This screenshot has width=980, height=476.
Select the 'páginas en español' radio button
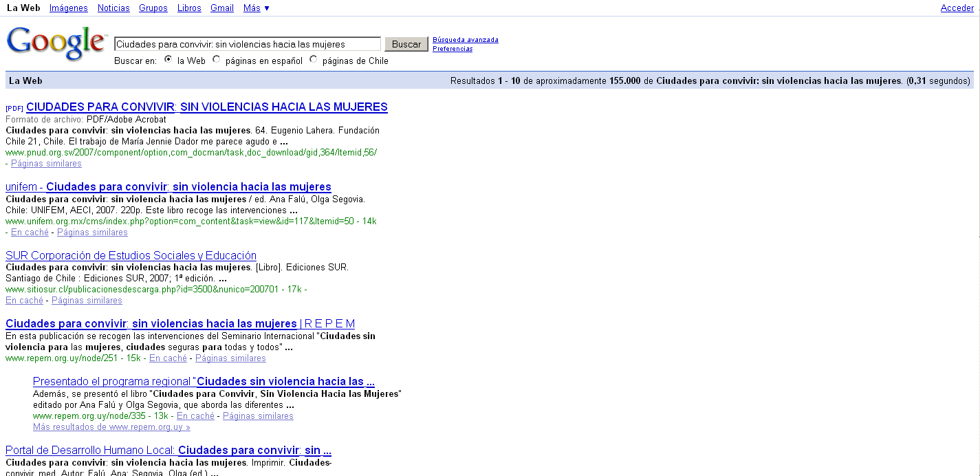click(217, 60)
